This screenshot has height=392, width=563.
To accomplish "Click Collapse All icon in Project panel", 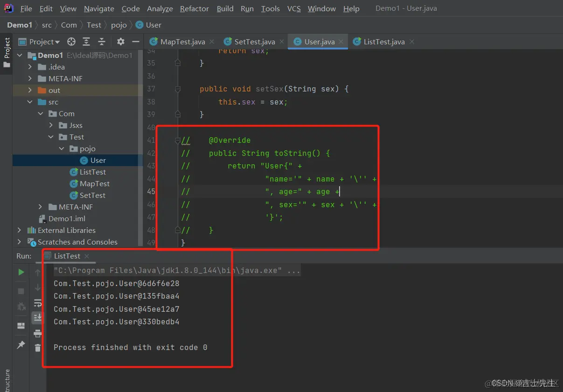I will (x=102, y=42).
